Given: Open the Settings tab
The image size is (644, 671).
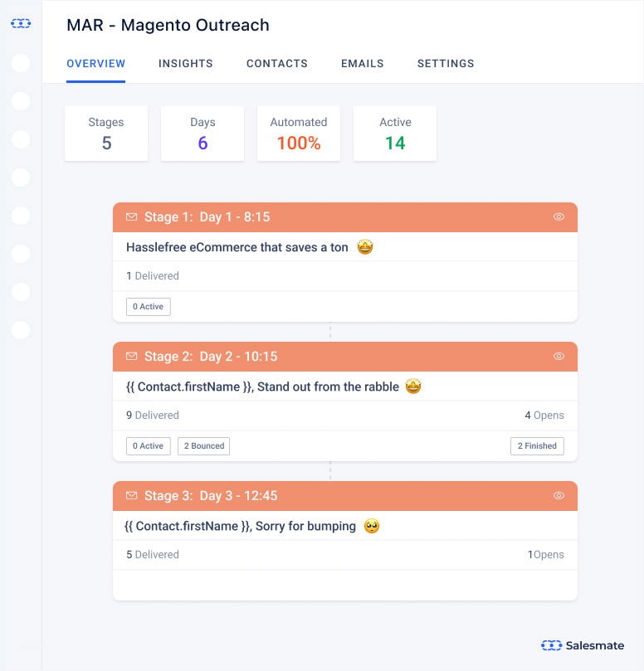Looking at the screenshot, I should [446, 63].
